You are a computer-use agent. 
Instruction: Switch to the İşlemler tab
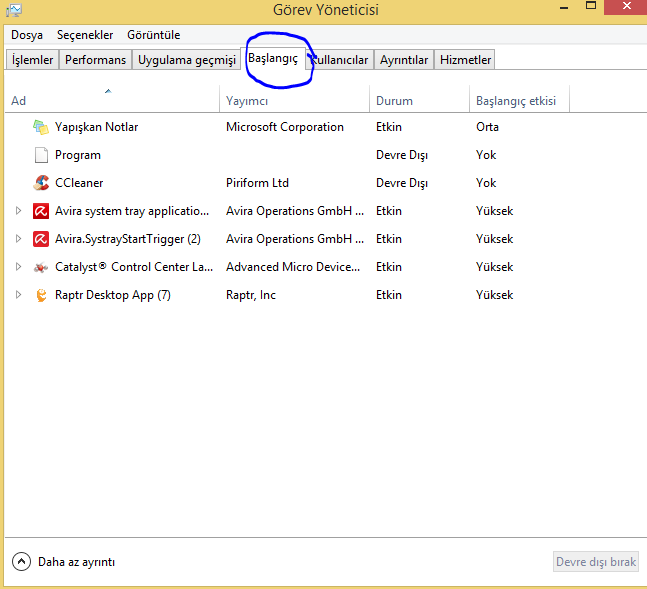click(33, 60)
